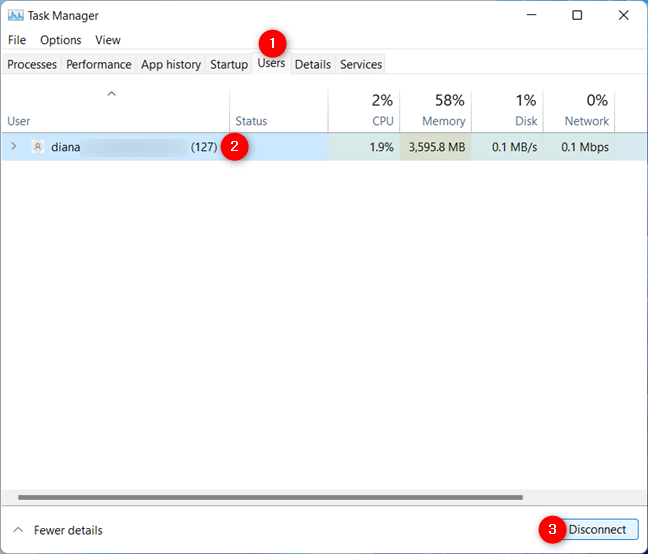Click the Task Manager title bar icon

pos(16,16)
